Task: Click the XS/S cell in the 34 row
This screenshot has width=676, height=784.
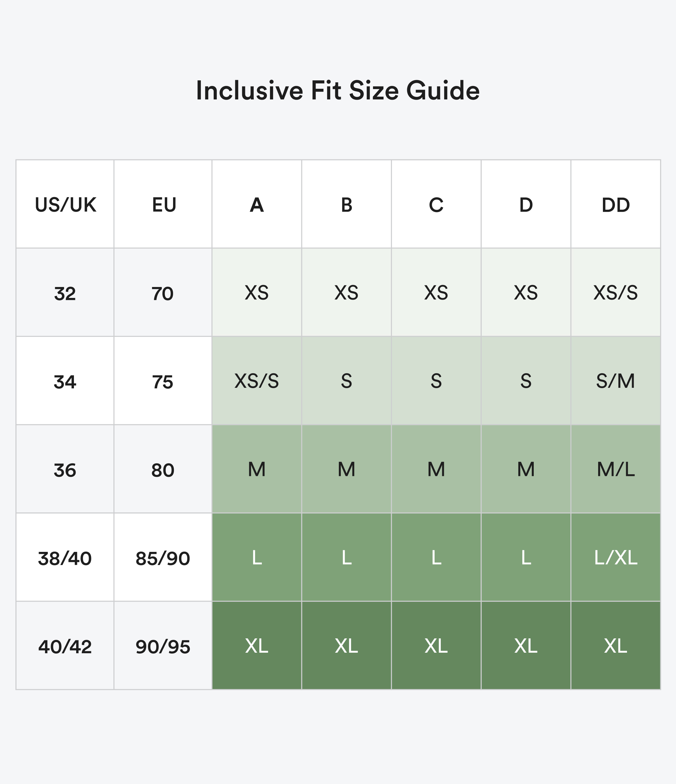Action: tap(257, 381)
